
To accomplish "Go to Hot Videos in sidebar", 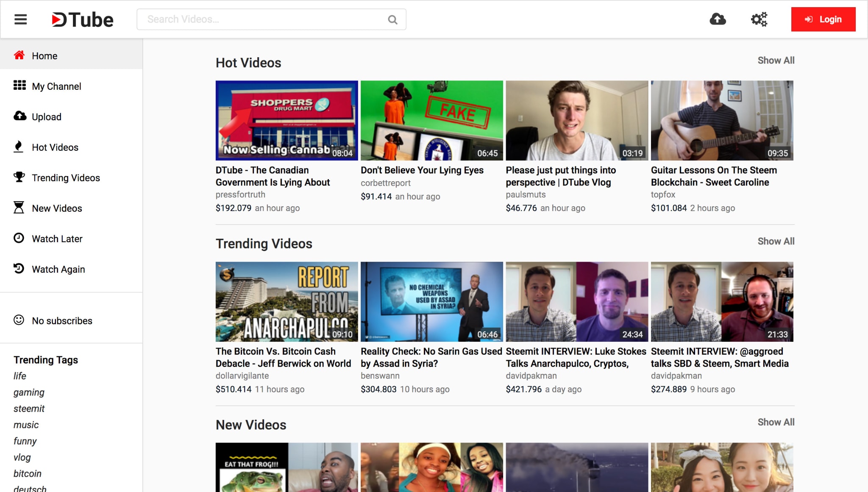I will pyautogui.click(x=71, y=147).
